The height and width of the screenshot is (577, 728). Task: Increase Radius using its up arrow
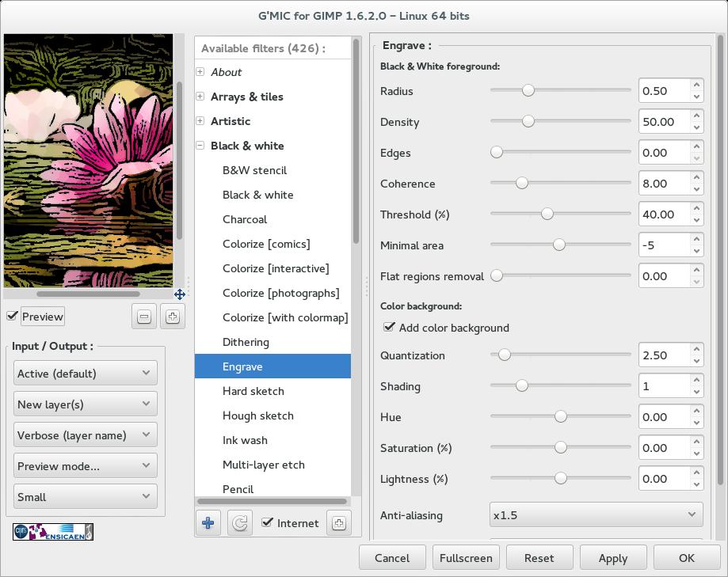(x=696, y=85)
